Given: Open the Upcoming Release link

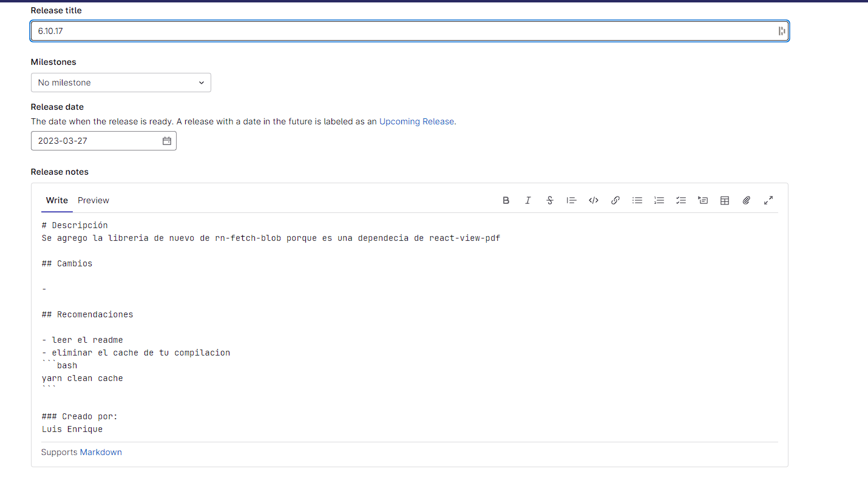Looking at the screenshot, I should 418,121.
